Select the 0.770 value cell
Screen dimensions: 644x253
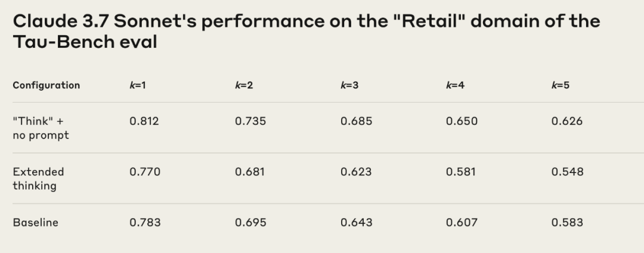coord(145,172)
